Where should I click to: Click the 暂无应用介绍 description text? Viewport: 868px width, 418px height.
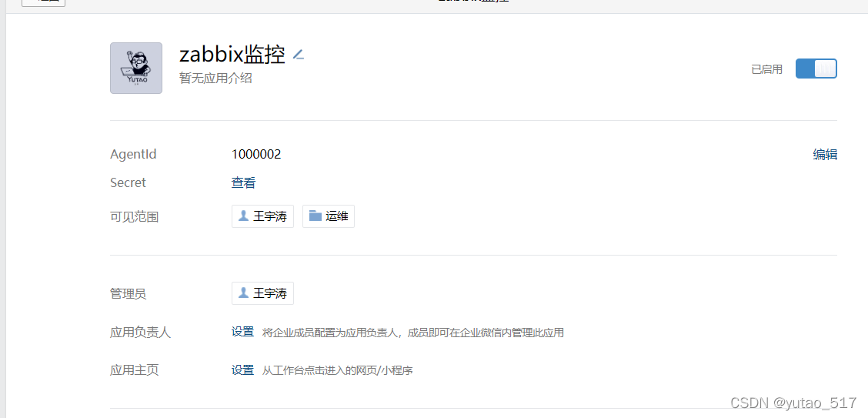coord(216,79)
